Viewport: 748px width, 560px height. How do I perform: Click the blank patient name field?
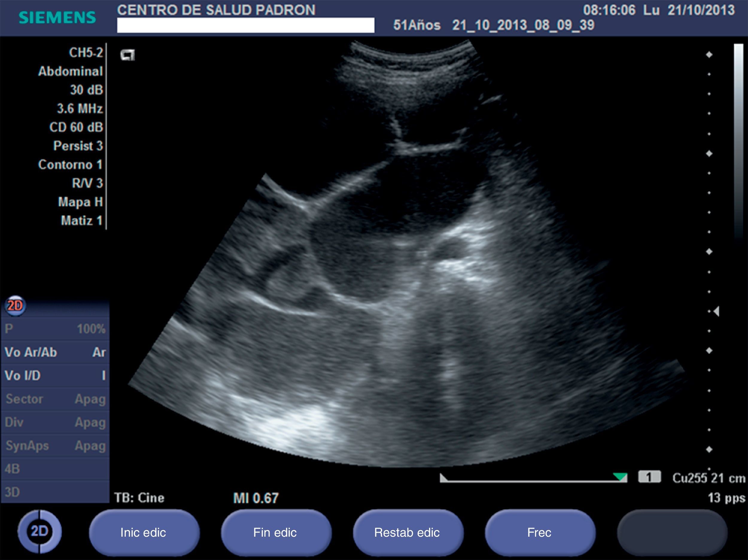[x=246, y=25]
